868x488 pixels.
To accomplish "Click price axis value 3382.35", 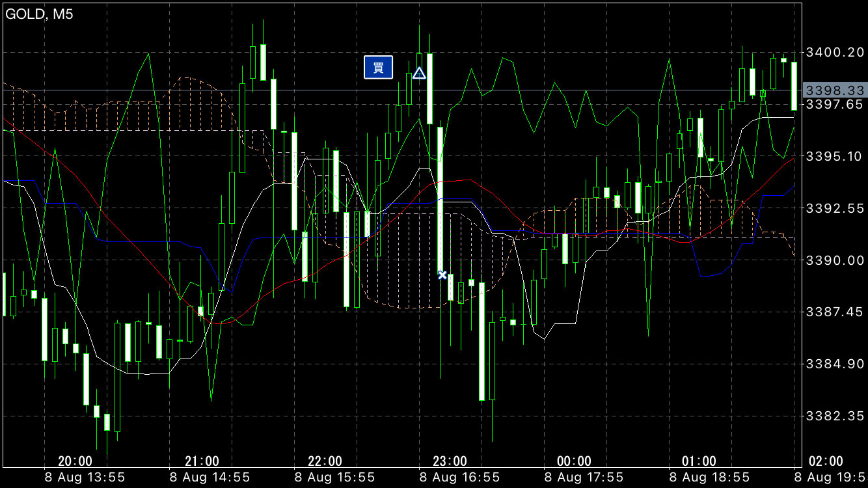I will point(834,416).
